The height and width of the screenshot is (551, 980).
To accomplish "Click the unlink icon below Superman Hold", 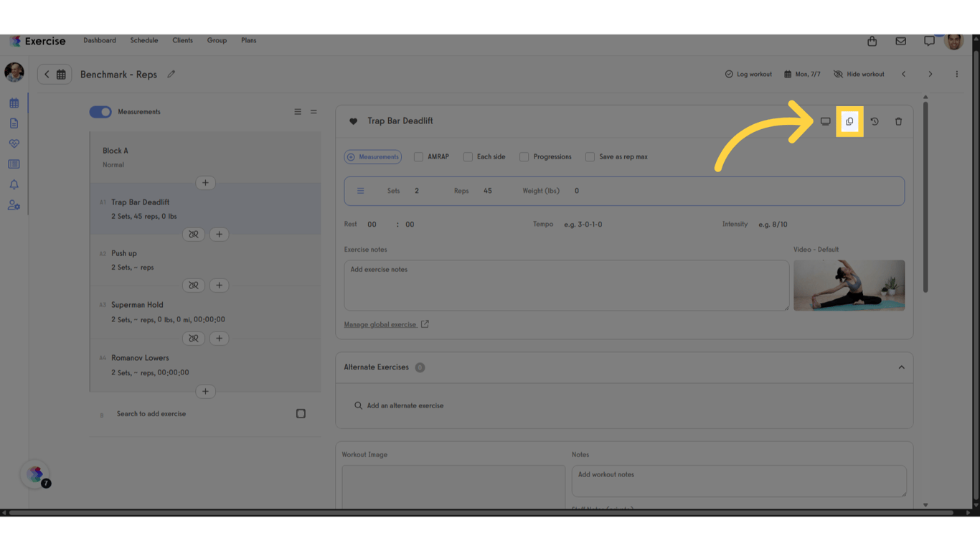I will 194,339.
